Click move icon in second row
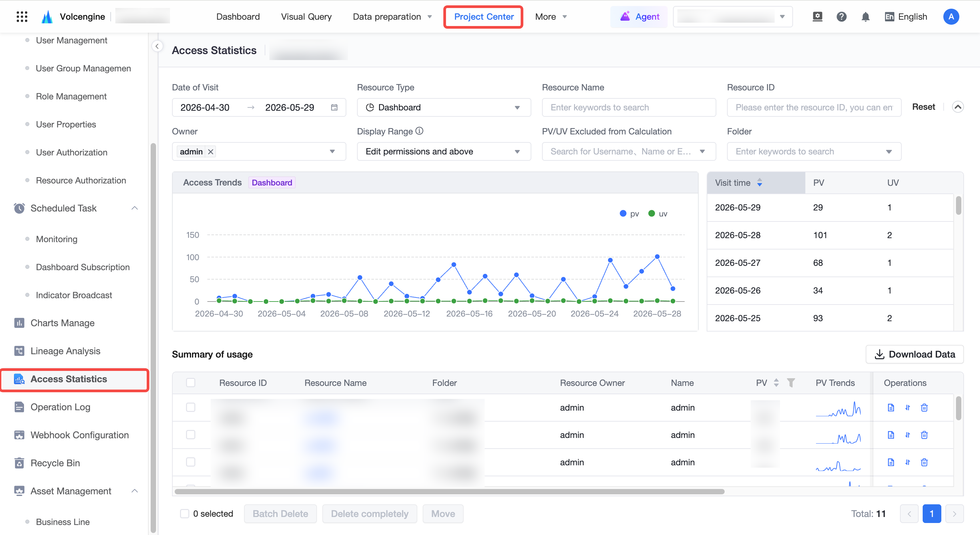The height and width of the screenshot is (535, 980). (907, 435)
